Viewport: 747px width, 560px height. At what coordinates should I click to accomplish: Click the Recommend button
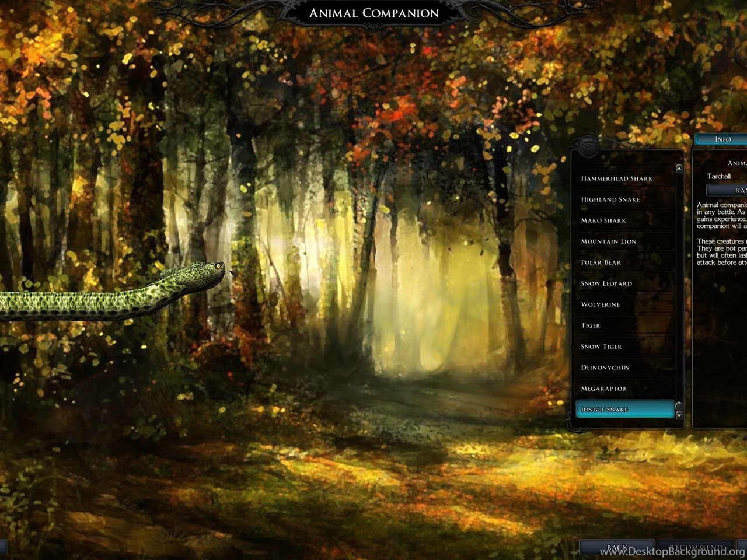696,548
